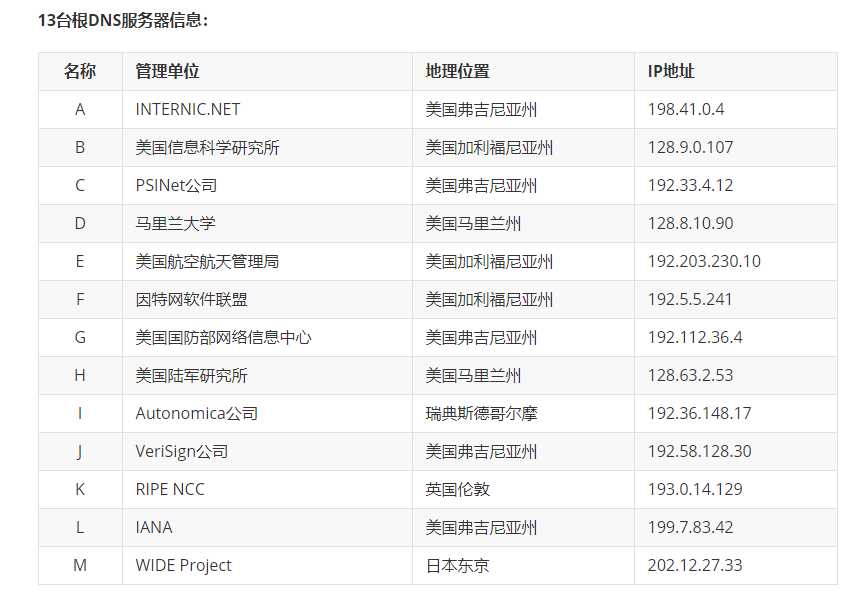Click IP address '198.41.0.4'
Image resolution: width=867 pixels, height=608 pixels.
[x=686, y=109]
